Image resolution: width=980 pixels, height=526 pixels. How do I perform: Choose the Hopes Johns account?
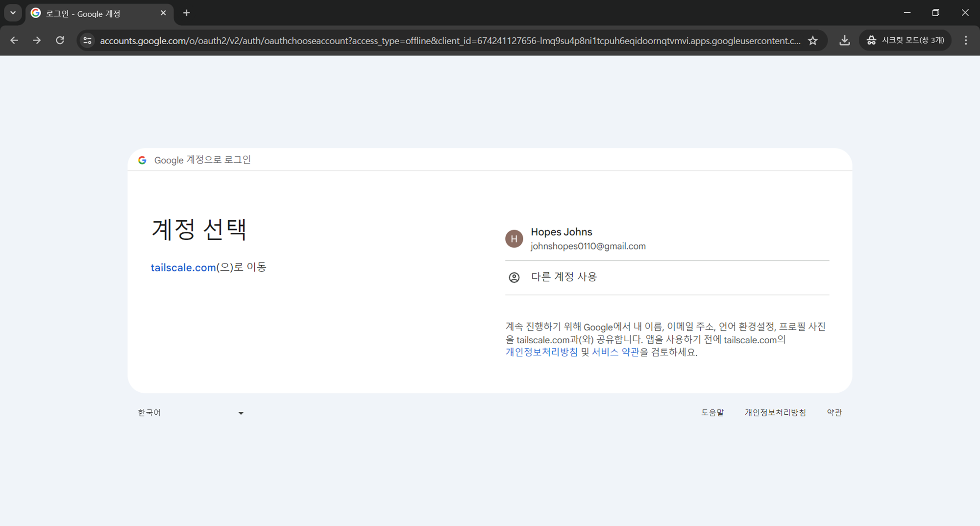coord(667,239)
